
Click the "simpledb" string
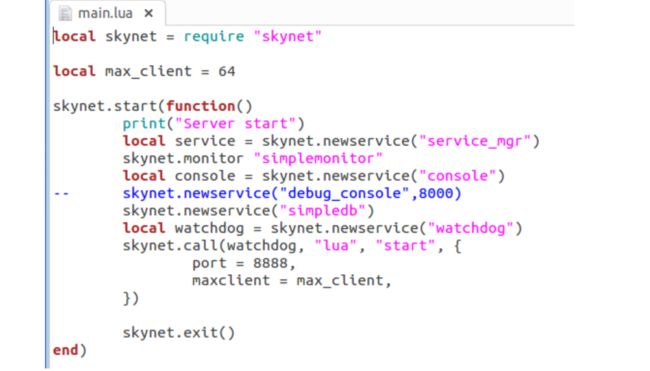pos(323,211)
